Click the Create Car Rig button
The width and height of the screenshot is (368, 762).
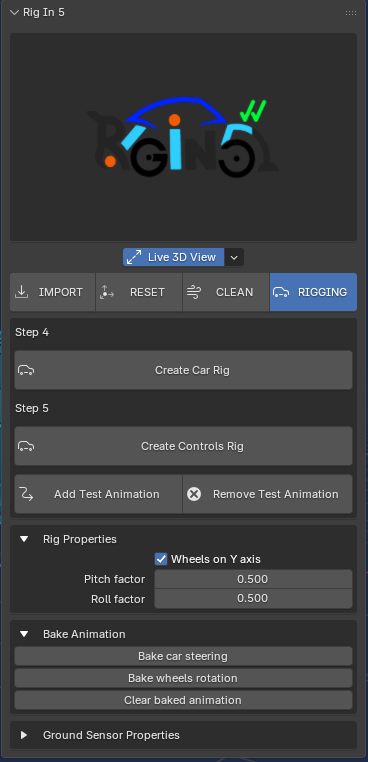(x=183, y=370)
